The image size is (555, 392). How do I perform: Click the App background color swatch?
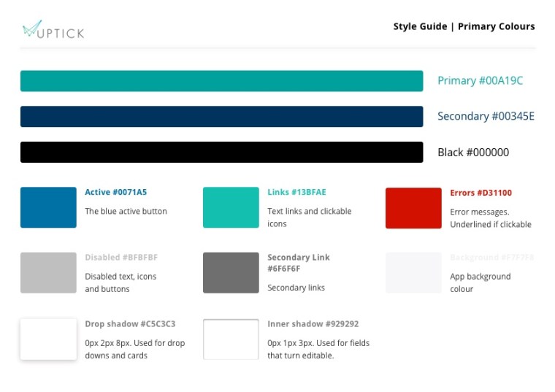click(x=413, y=272)
